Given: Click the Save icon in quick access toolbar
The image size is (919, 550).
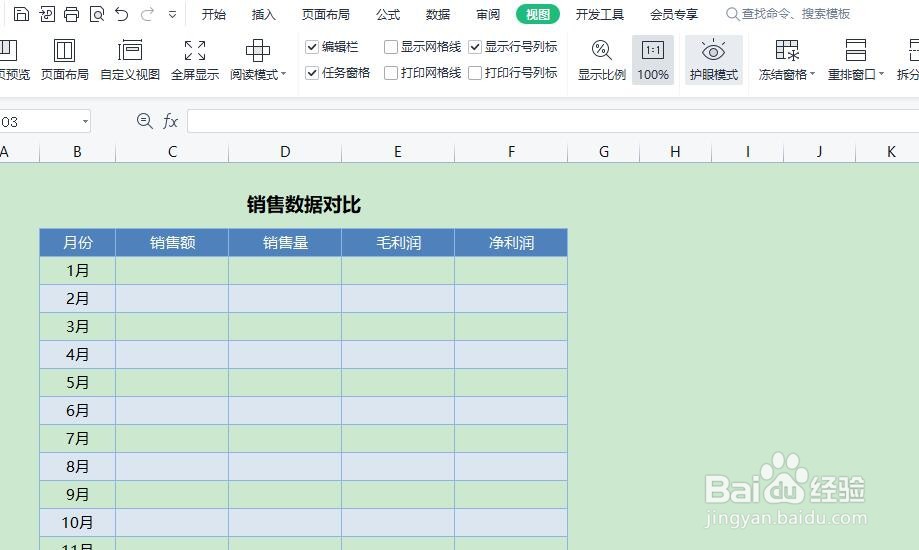Looking at the screenshot, I should [21, 13].
